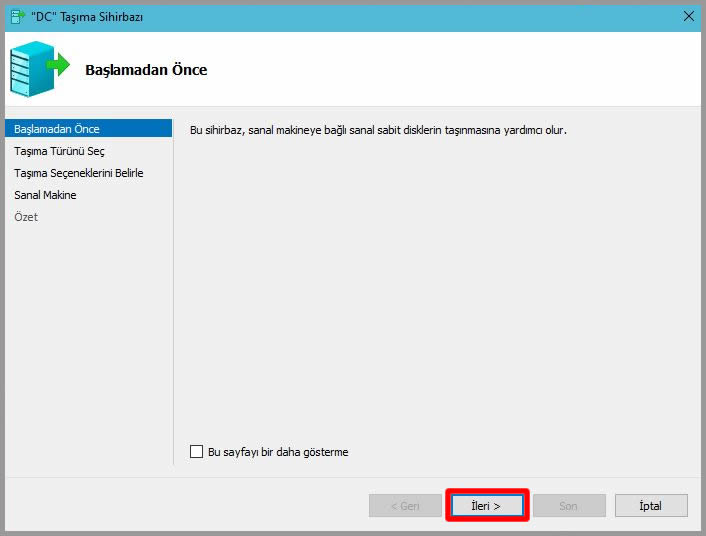706x536 pixels.
Task: Select 'Başlamadan Önce' step in sidebar
Action: [57, 129]
